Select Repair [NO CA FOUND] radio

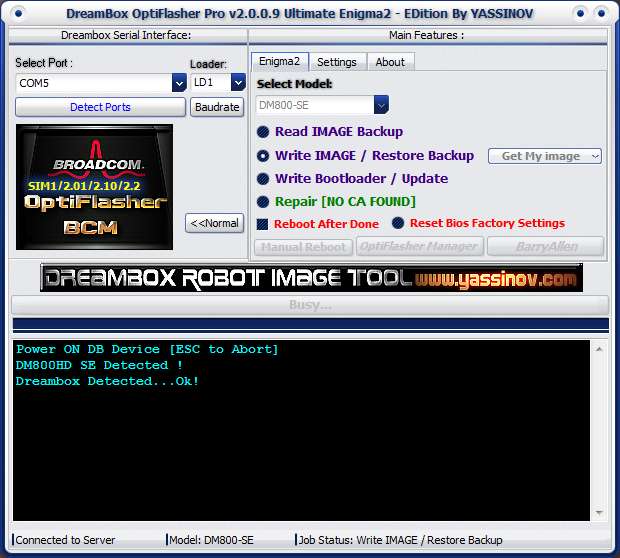click(x=263, y=202)
